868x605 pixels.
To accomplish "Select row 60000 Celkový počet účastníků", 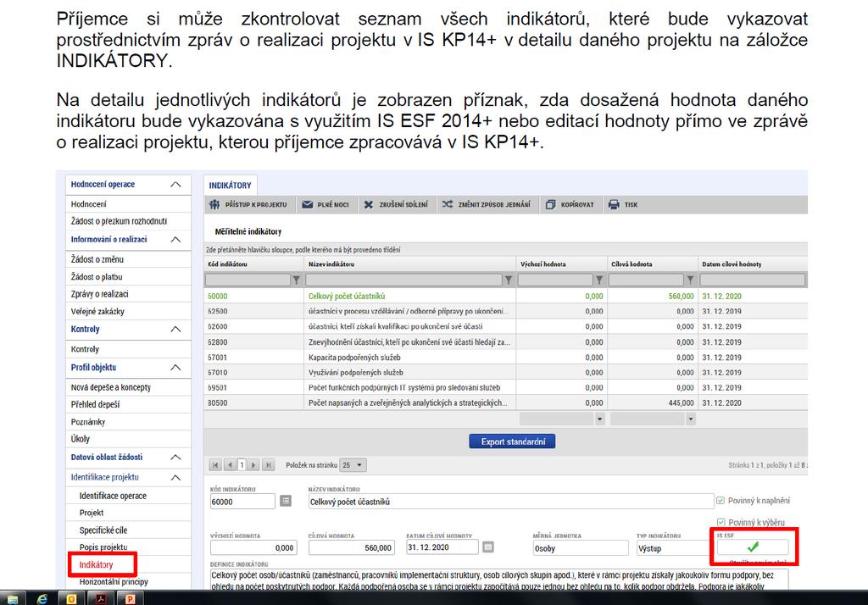I will pyautogui.click(x=505, y=296).
